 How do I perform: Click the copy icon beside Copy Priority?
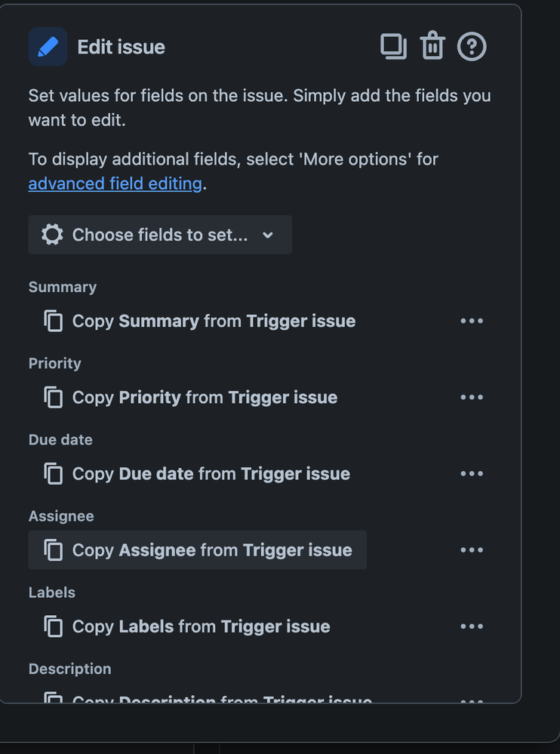coord(54,397)
